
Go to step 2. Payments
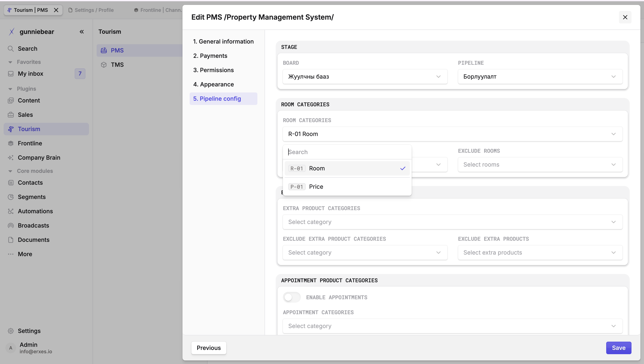(223, 56)
